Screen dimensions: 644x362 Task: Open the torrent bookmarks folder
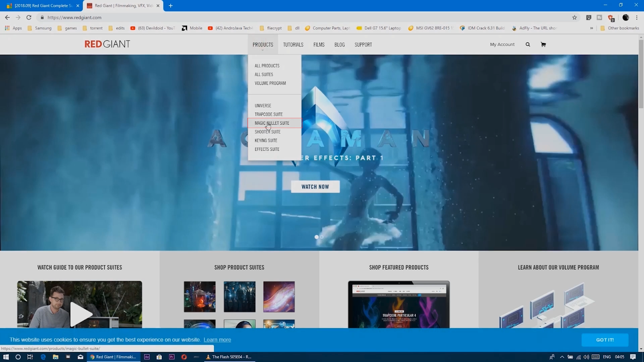coord(93,28)
